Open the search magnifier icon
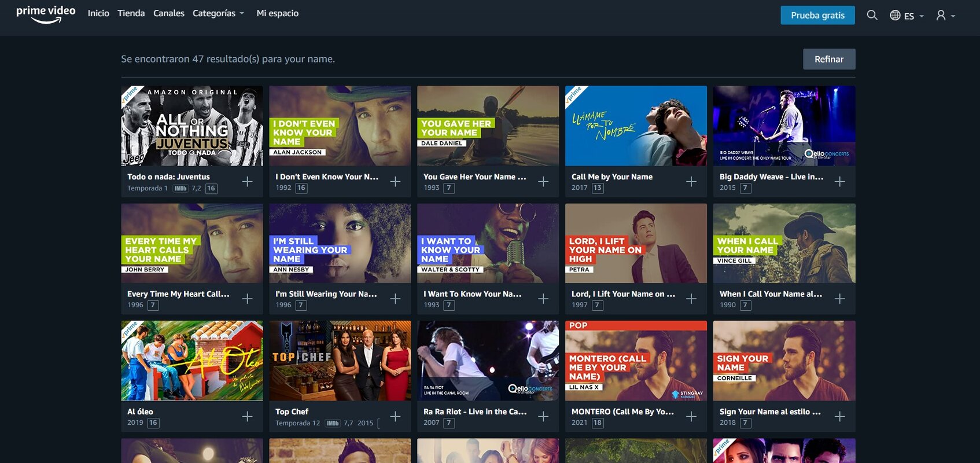The width and height of the screenshot is (980, 463). pos(872,15)
